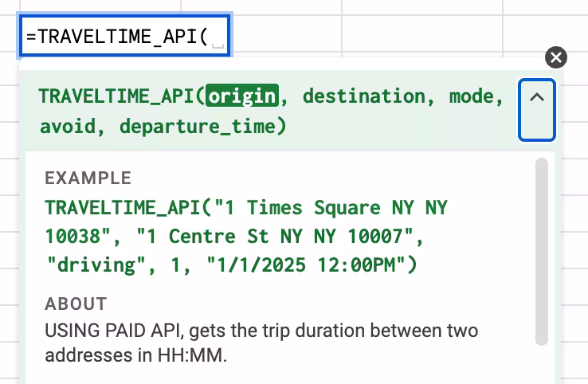Image resolution: width=588 pixels, height=384 pixels.
Task: Click the help popup vertical scrollbar
Action: tap(542, 252)
